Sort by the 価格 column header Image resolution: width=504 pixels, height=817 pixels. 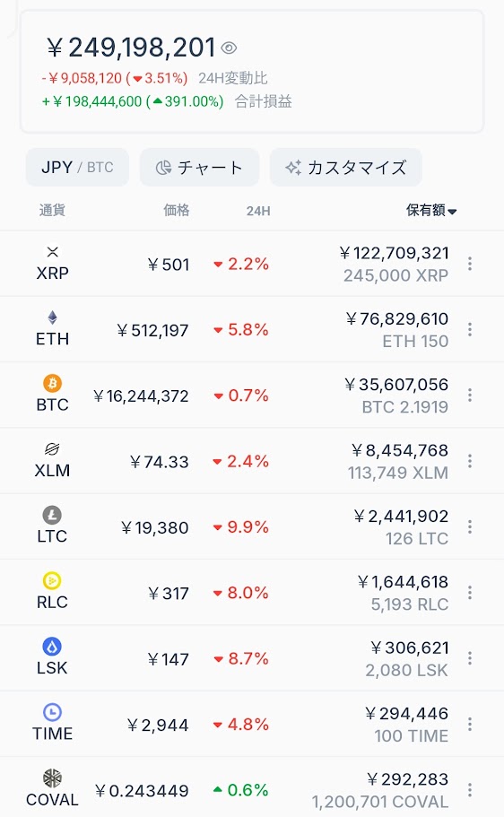(x=176, y=211)
